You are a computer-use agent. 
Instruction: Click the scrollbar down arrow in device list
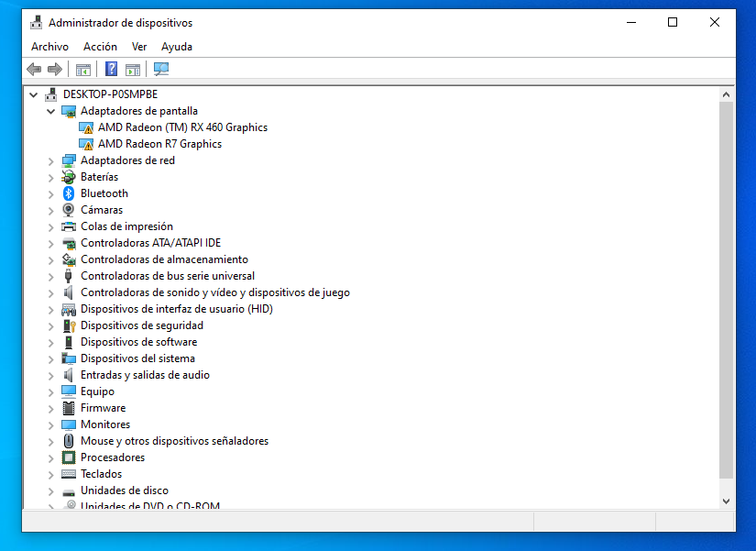click(x=727, y=501)
